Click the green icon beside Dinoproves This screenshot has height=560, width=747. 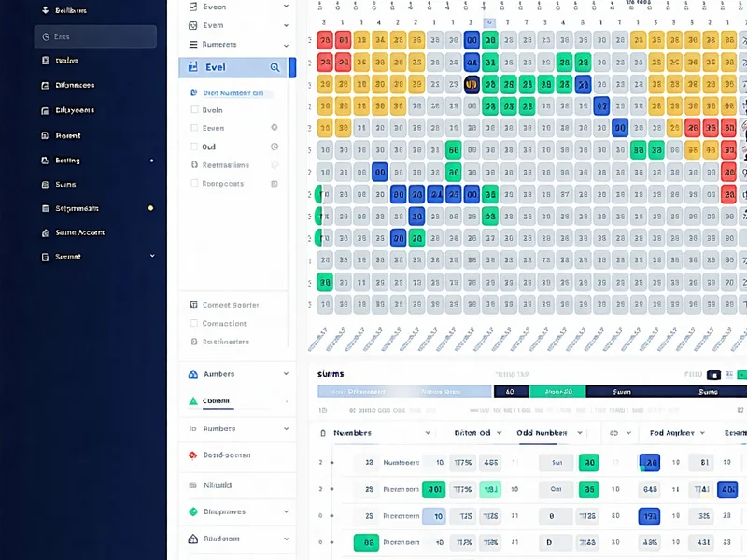pos(193,511)
